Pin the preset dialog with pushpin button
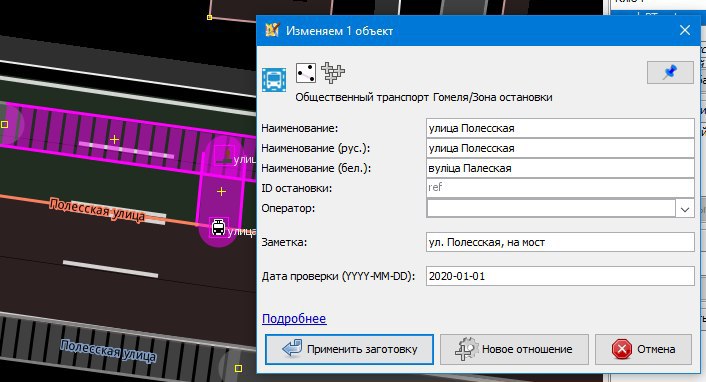Screen dimensions: 706x382 point(670,73)
